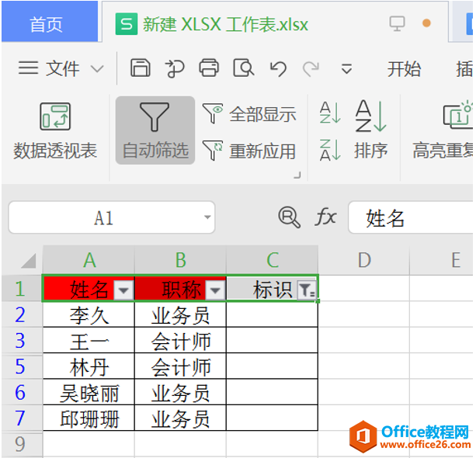Select row 7 header
476x458 pixels.
point(21,418)
